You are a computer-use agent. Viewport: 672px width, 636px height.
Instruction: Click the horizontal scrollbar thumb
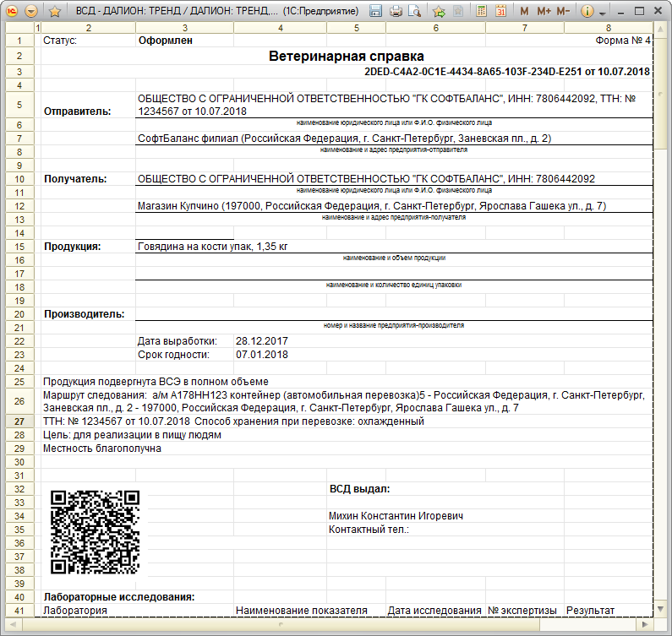tap(281, 624)
